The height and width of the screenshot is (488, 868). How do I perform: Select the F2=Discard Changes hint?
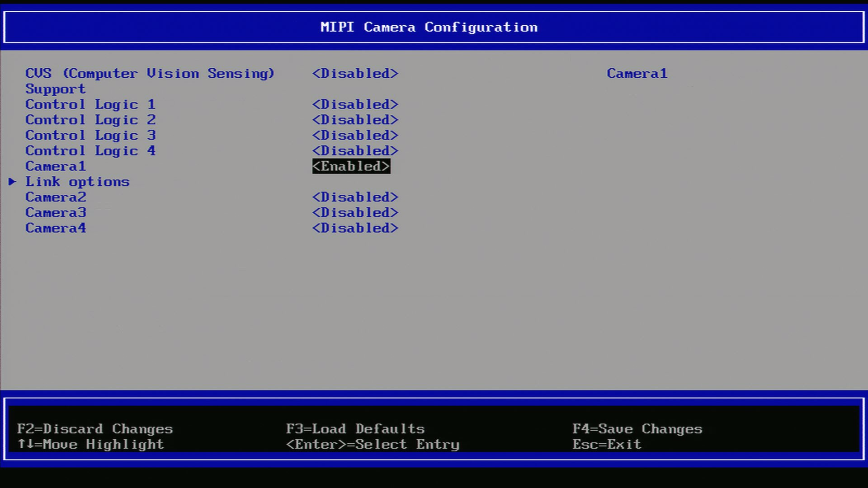95,429
